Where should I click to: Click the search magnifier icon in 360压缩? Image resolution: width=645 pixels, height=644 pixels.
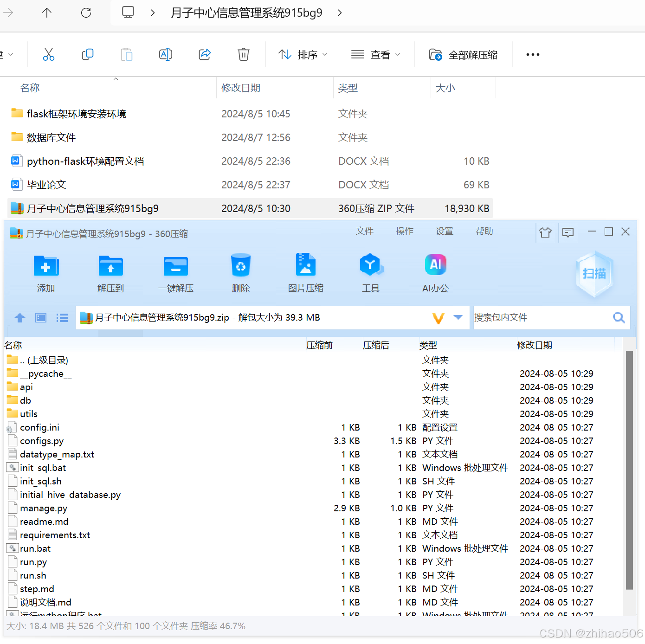pos(619,317)
